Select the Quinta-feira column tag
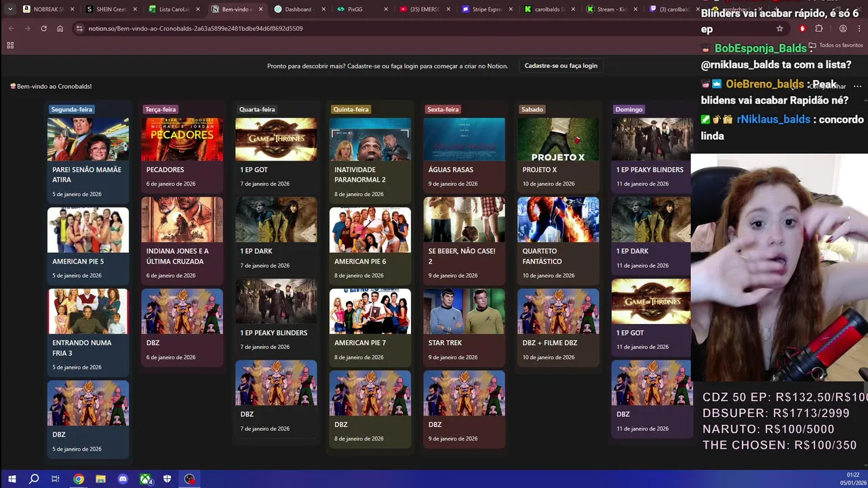Image resolution: width=868 pixels, height=488 pixels. [351, 109]
